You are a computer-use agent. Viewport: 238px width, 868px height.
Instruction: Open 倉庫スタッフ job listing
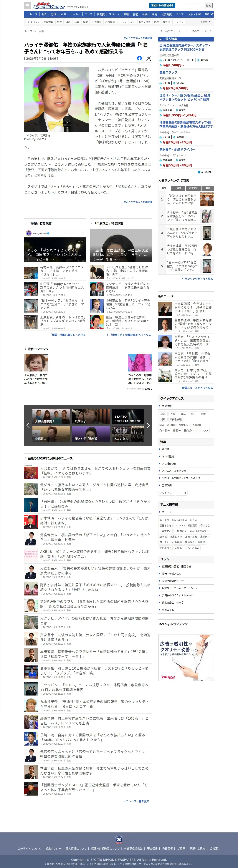[168, 72]
